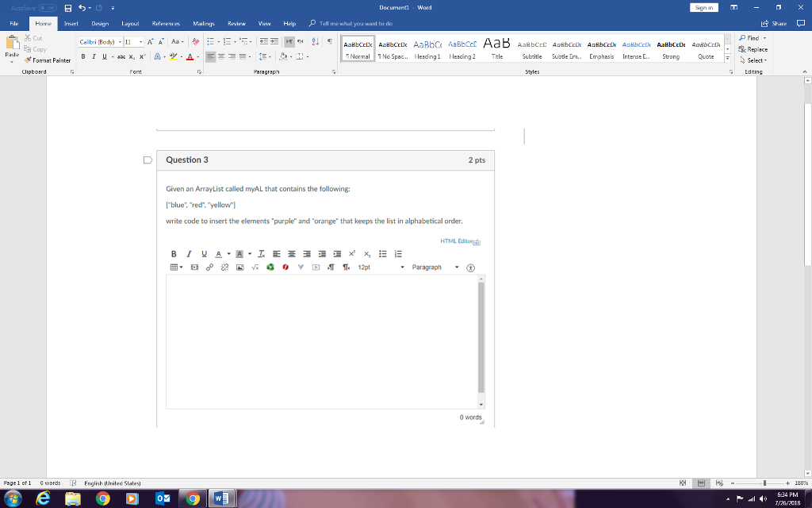
Task: Toggle italic formatting in the answer editor
Action: (188, 253)
